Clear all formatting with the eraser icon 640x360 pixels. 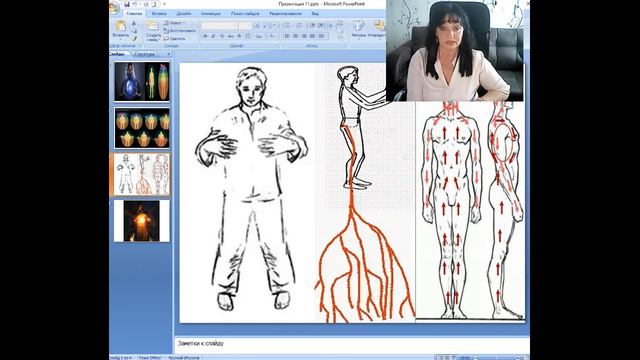point(273,26)
